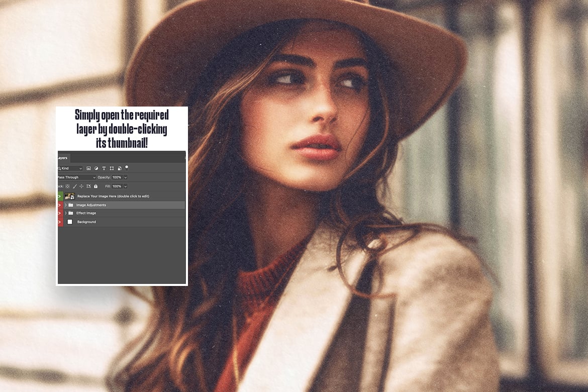Click the Opacity 100% value field
588x392 pixels.
click(x=117, y=177)
